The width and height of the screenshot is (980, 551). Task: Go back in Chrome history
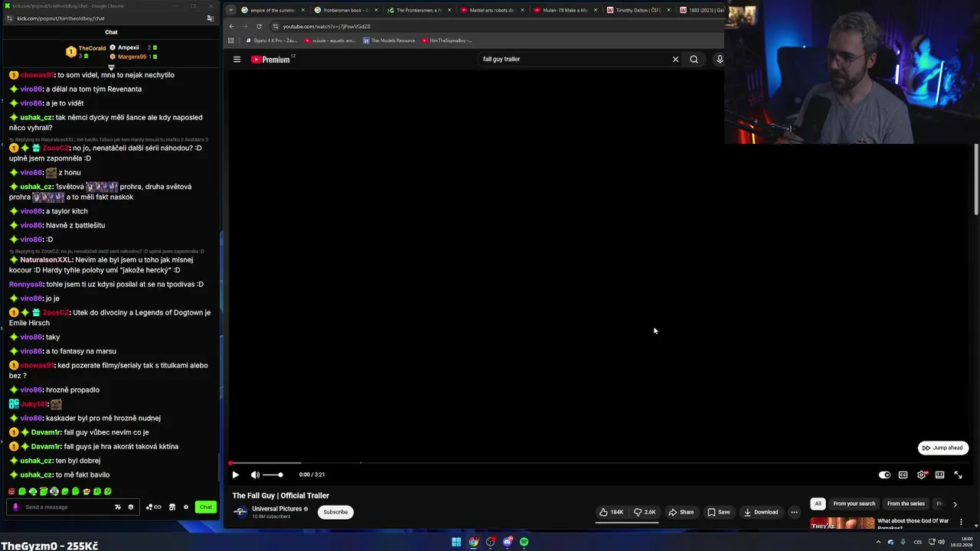click(x=232, y=26)
